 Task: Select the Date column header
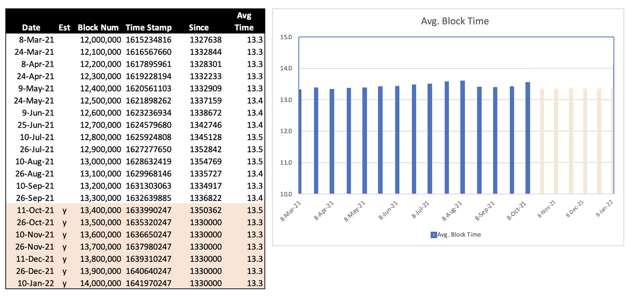tap(31, 28)
